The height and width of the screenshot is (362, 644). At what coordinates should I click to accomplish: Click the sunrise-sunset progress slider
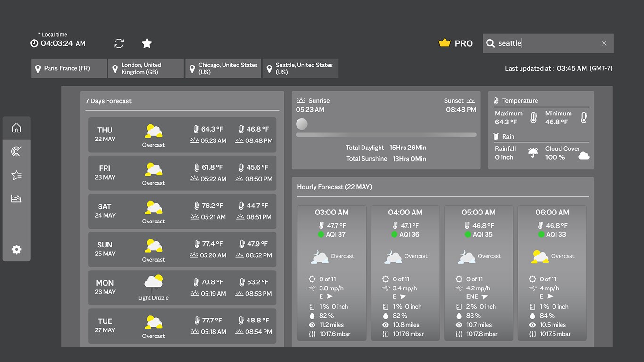[387, 134]
